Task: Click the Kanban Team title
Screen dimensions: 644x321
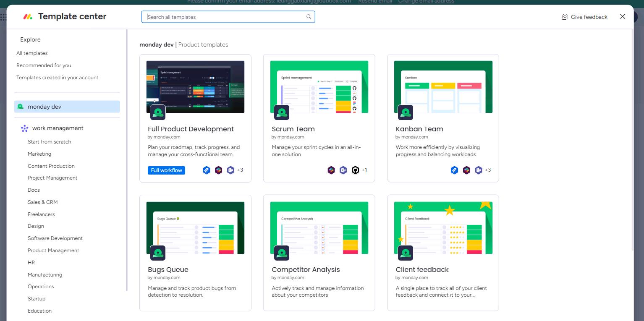Action: coord(419,129)
